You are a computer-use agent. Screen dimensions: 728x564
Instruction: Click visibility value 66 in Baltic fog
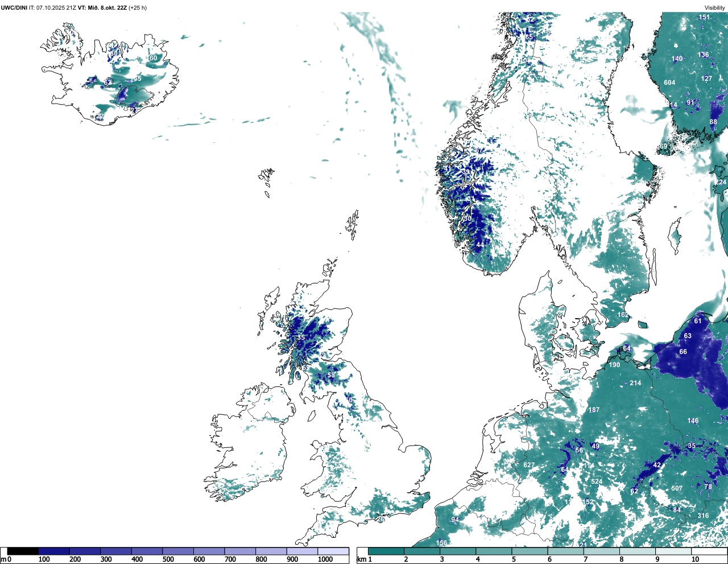683,352
